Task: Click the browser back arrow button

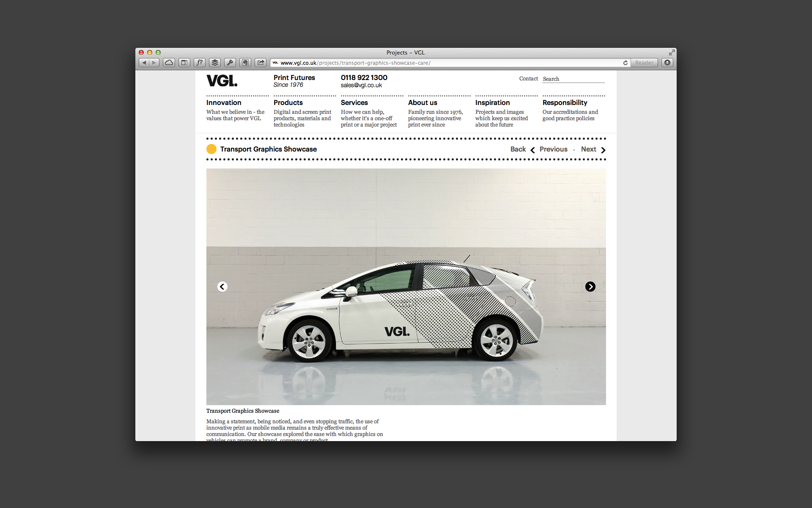Action: [144, 63]
